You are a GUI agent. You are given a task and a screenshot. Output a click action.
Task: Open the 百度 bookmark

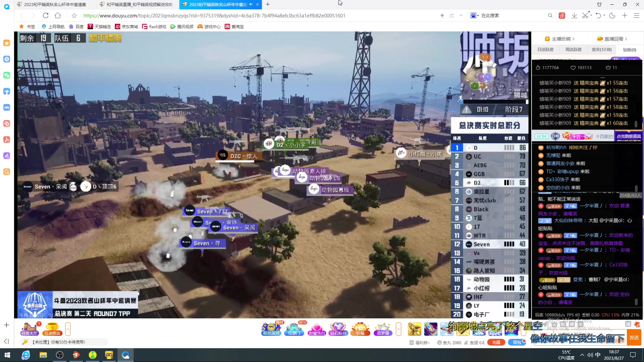[x=76, y=26]
